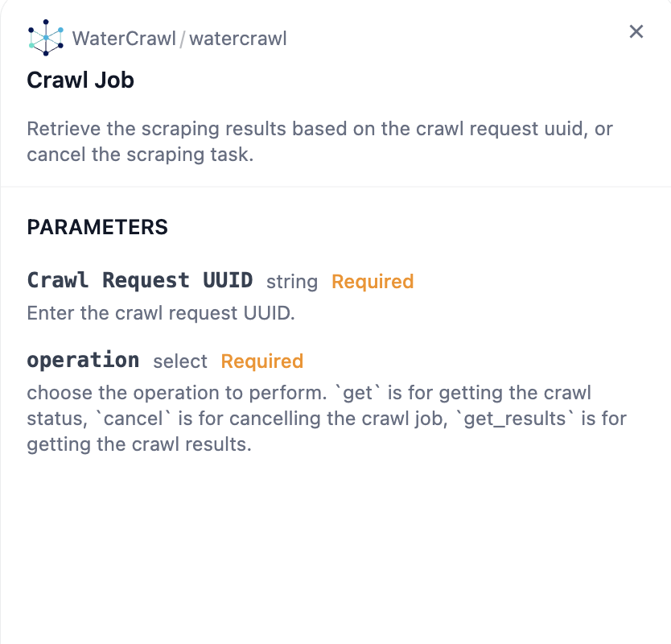Click the Crawl Job title
Image resolution: width=671 pixels, height=644 pixels.
(x=80, y=80)
